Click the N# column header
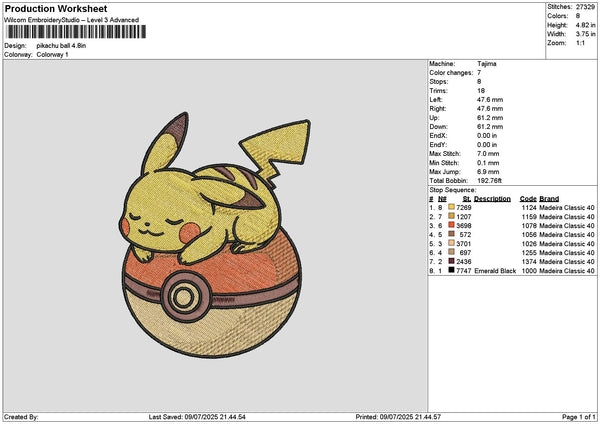 click(442, 199)
